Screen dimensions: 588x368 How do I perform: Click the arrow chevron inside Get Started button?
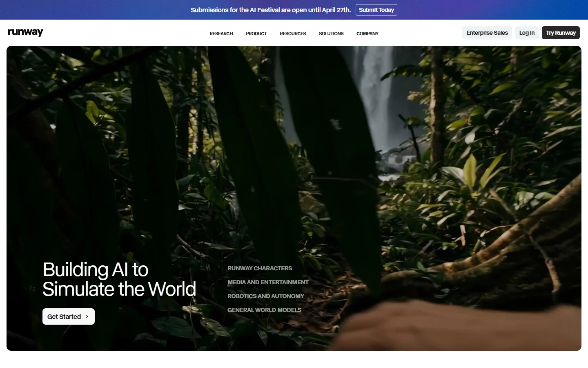(x=87, y=316)
